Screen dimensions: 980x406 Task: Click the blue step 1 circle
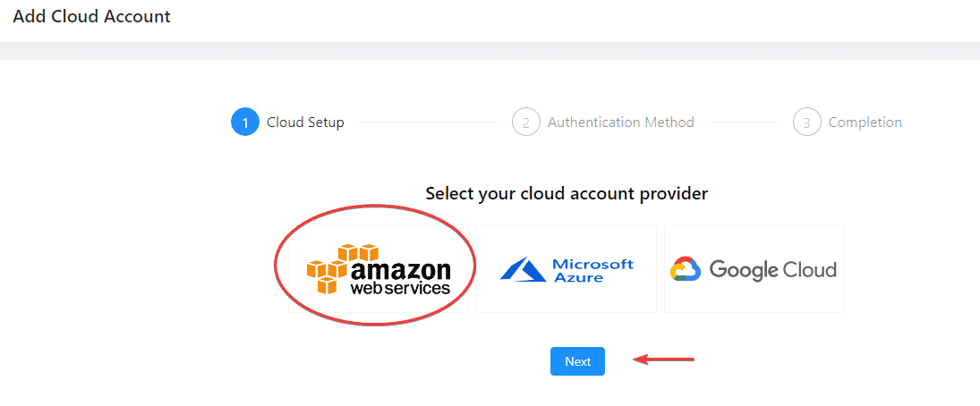245,122
